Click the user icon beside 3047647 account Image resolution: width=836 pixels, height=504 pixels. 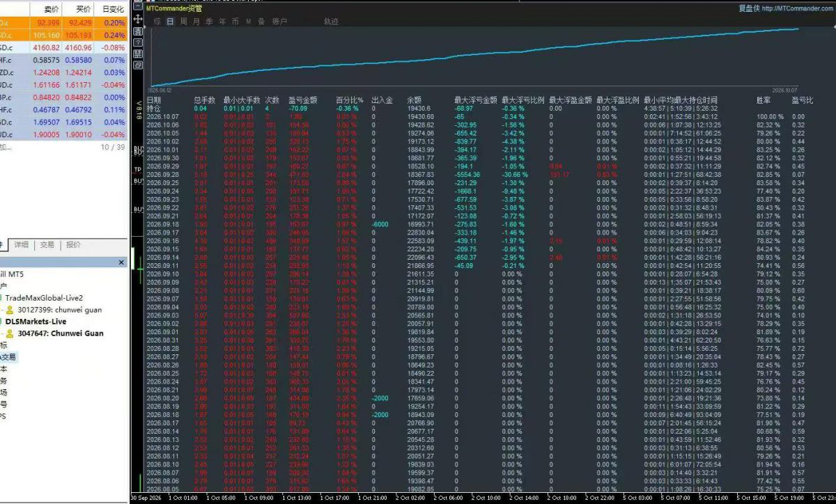pyautogui.click(x=10, y=333)
